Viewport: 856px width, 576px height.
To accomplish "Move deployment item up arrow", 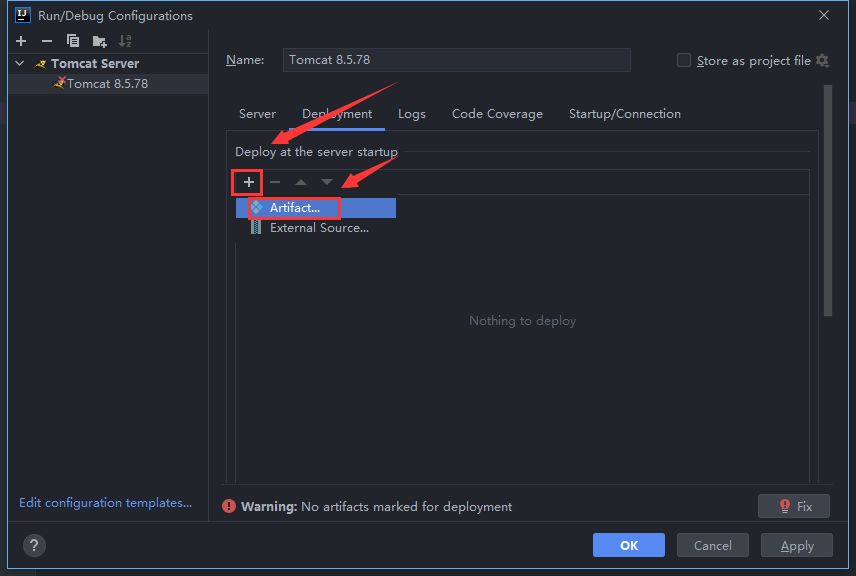I will pyautogui.click(x=301, y=182).
